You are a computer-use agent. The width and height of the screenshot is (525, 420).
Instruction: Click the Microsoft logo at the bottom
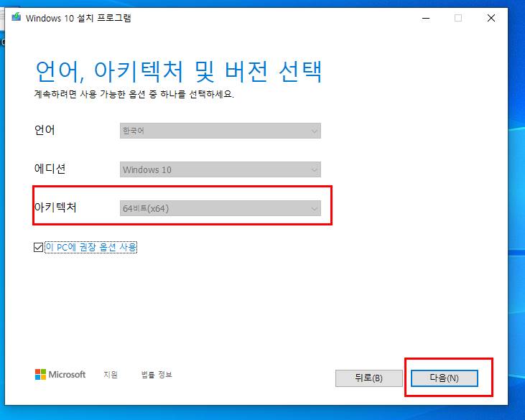60,375
